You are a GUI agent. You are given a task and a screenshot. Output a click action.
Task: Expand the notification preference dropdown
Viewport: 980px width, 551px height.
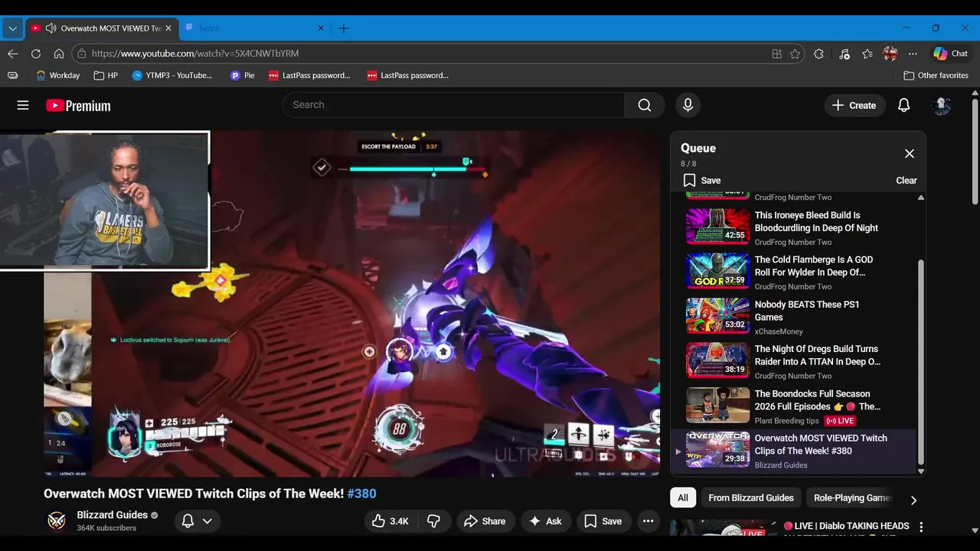pyautogui.click(x=207, y=521)
